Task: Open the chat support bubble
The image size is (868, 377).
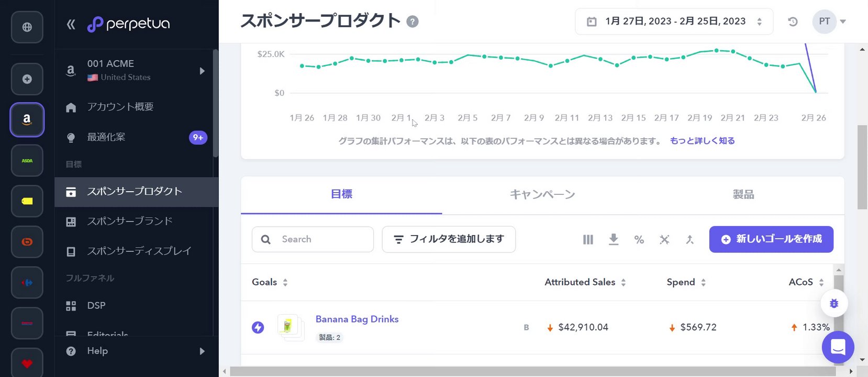Action: (838, 347)
